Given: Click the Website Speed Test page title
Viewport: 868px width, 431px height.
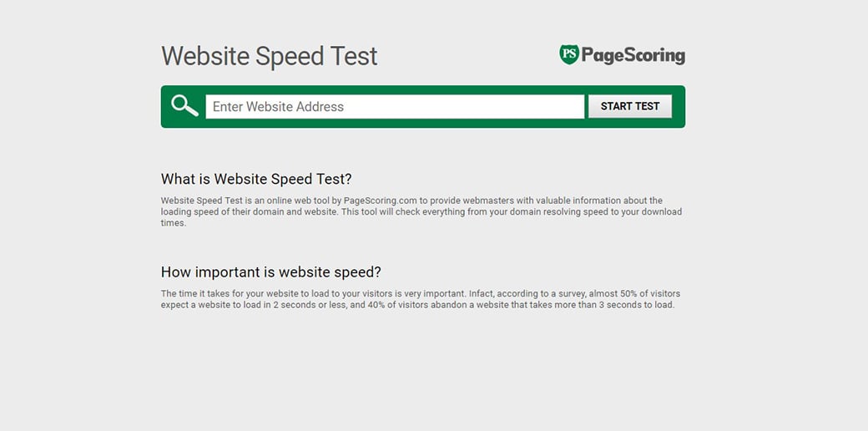Looking at the screenshot, I should [x=269, y=56].
